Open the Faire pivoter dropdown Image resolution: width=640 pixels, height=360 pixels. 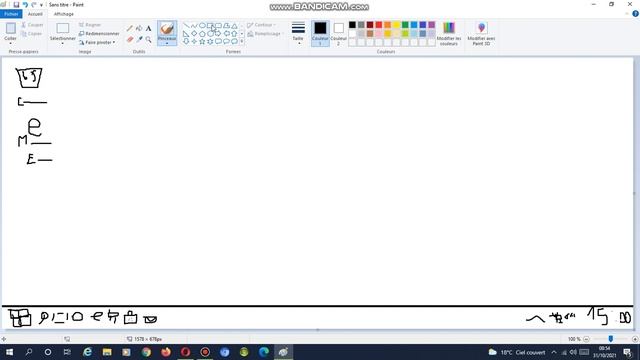click(x=97, y=42)
